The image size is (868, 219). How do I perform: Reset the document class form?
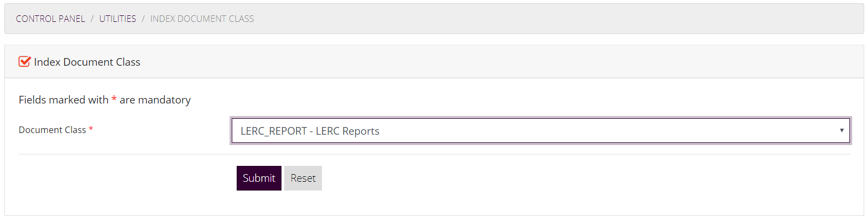(x=303, y=178)
